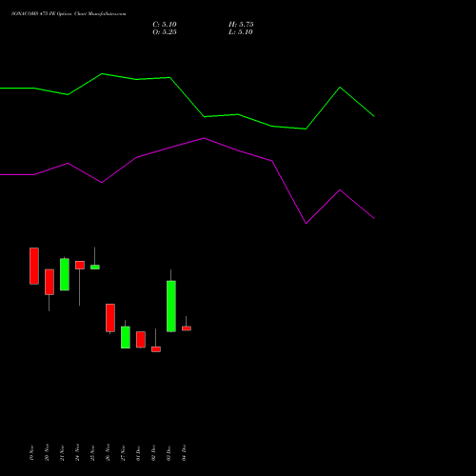The image size is (476, 476).
Task: Click the red candlestick for 20 Nov
Action: point(50,282)
